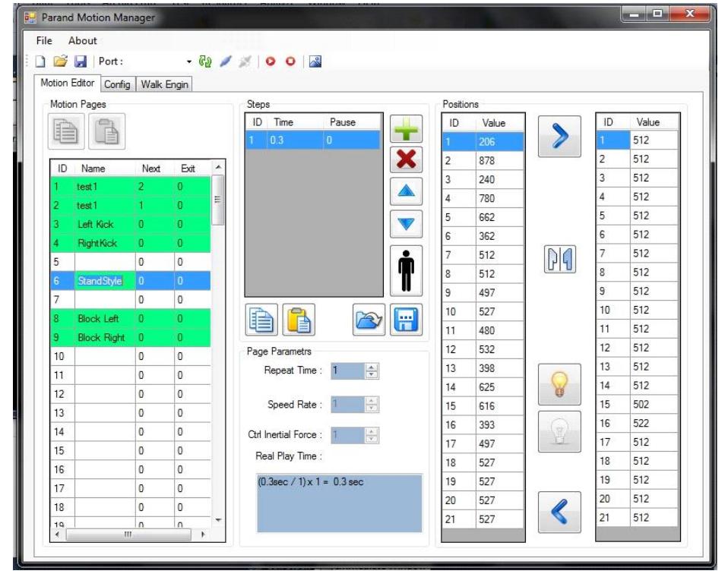This screenshot has width=728, height=574.
Task: Start playback with red play icon
Action: (x=271, y=61)
